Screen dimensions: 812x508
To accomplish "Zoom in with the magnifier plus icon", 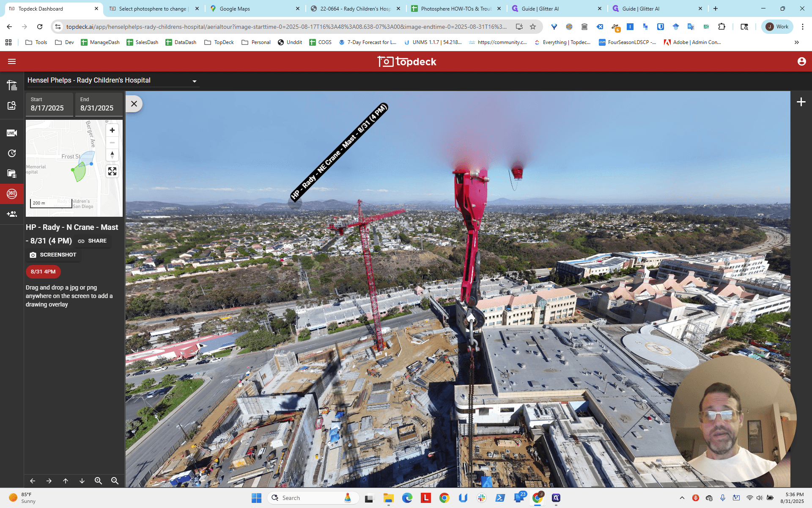I will pyautogui.click(x=98, y=481).
